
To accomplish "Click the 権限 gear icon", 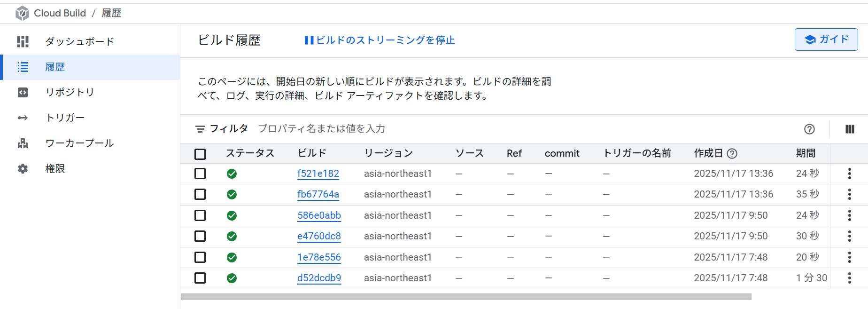I will [x=23, y=168].
